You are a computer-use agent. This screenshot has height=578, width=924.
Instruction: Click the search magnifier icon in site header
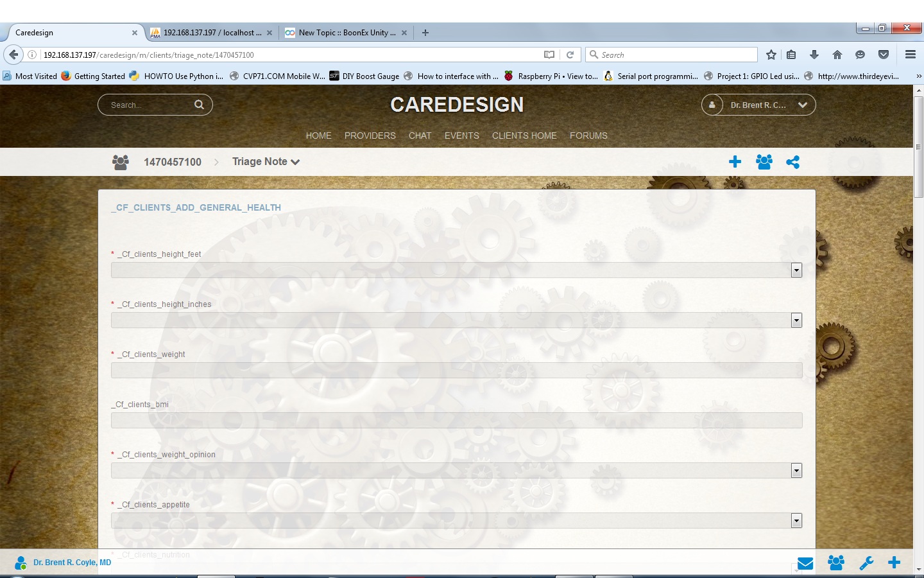[x=199, y=105]
